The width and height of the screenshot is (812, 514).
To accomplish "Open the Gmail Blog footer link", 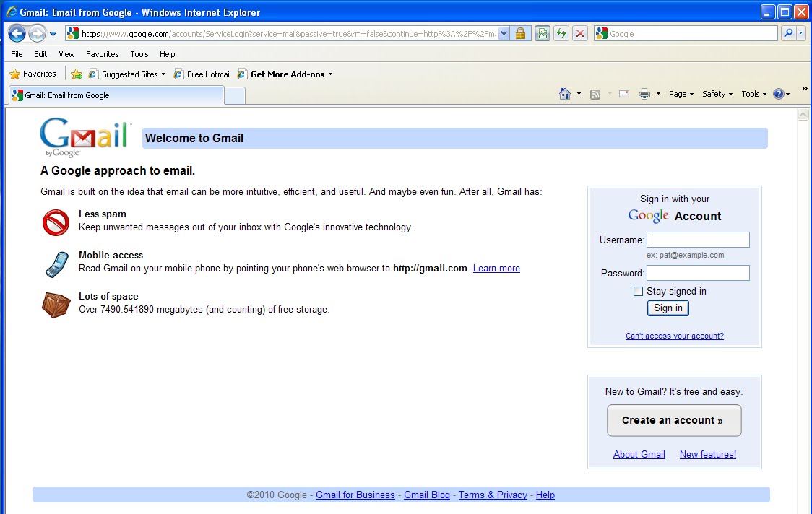I will pos(427,495).
